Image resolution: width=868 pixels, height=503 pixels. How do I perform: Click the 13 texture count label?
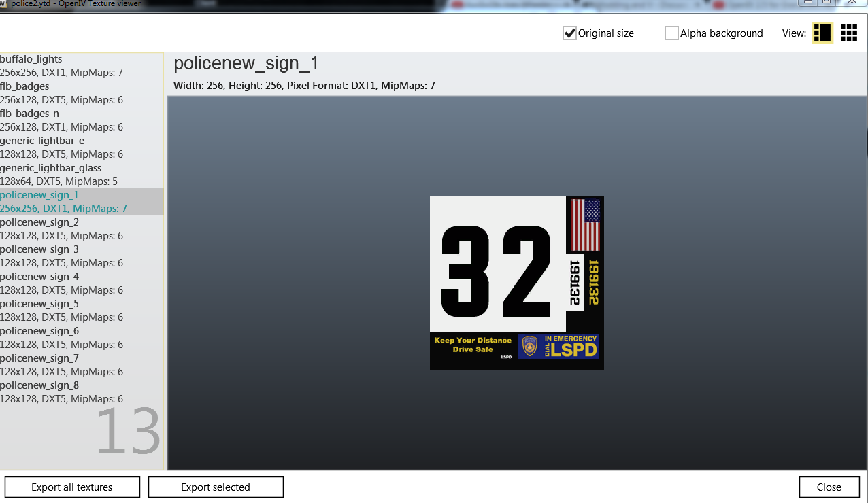pos(128,432)
